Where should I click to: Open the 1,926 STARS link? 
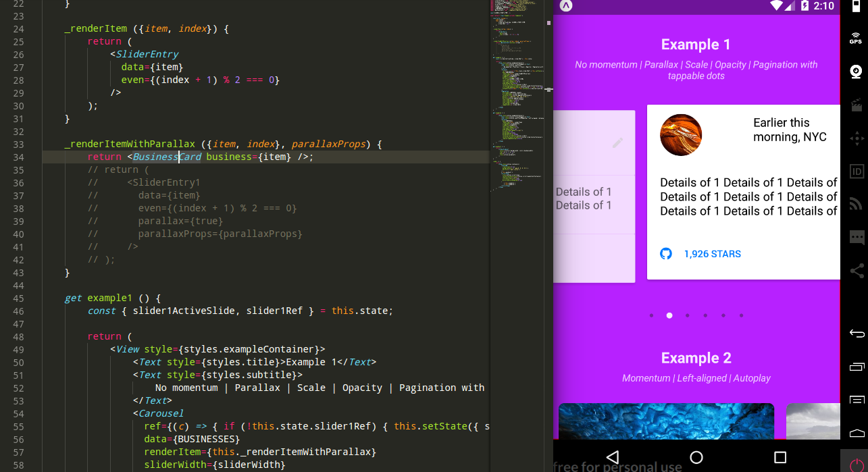(712, 253)
